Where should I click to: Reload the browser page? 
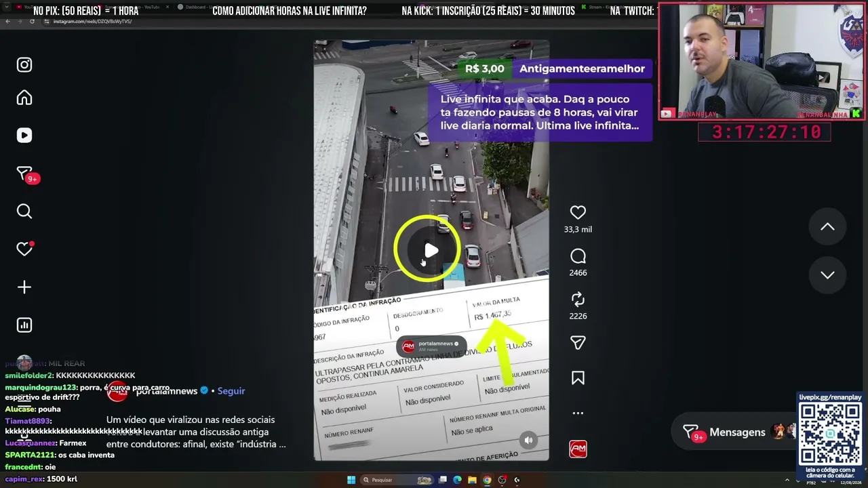pos(32,22)
